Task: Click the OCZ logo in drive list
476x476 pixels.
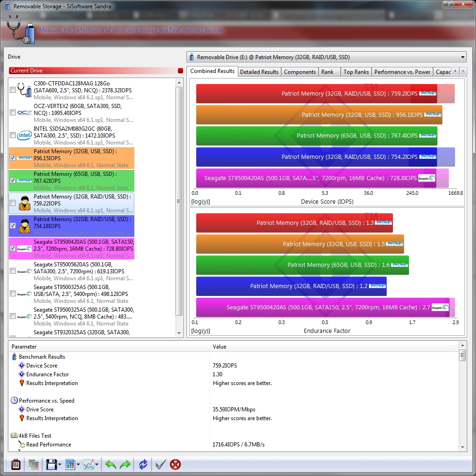Action: [24, 113]
